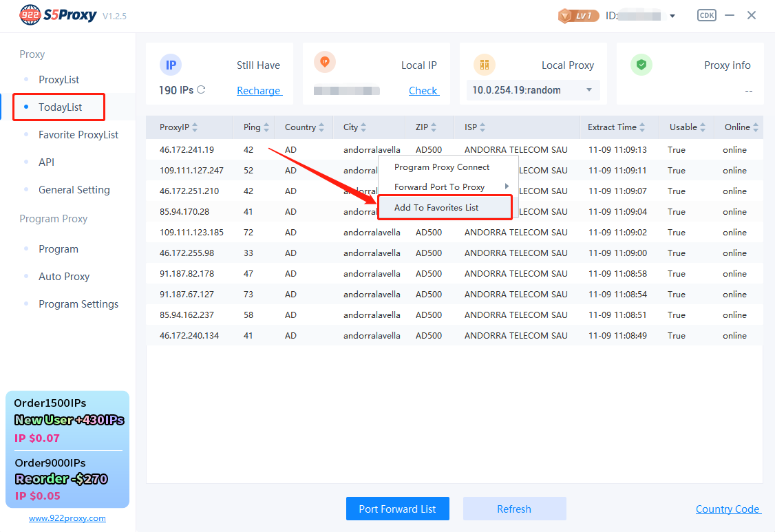The image size is (775, 532).
Task: Click the green Proxy info shield icon
Action: (x=641, y=65)
